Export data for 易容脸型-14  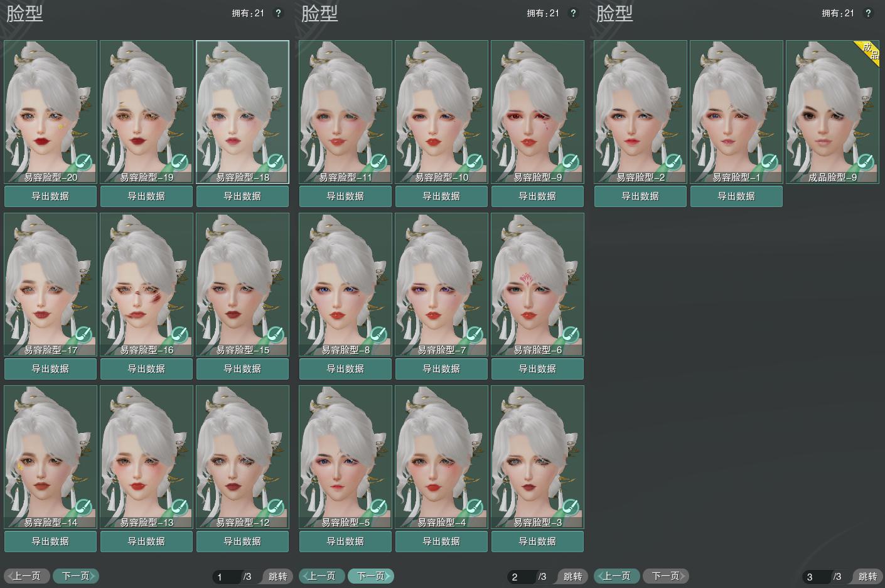coord(51,542)
